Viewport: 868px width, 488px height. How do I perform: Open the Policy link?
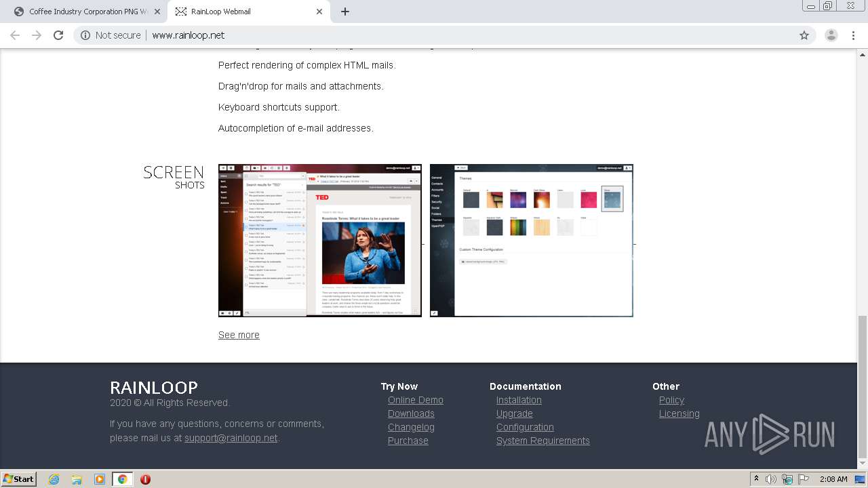point(671,400)
